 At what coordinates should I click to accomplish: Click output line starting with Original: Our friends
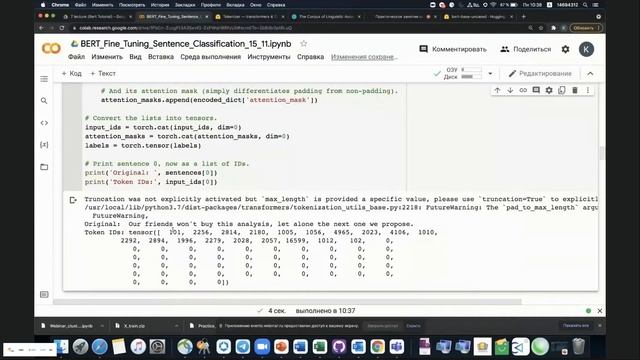249,224
